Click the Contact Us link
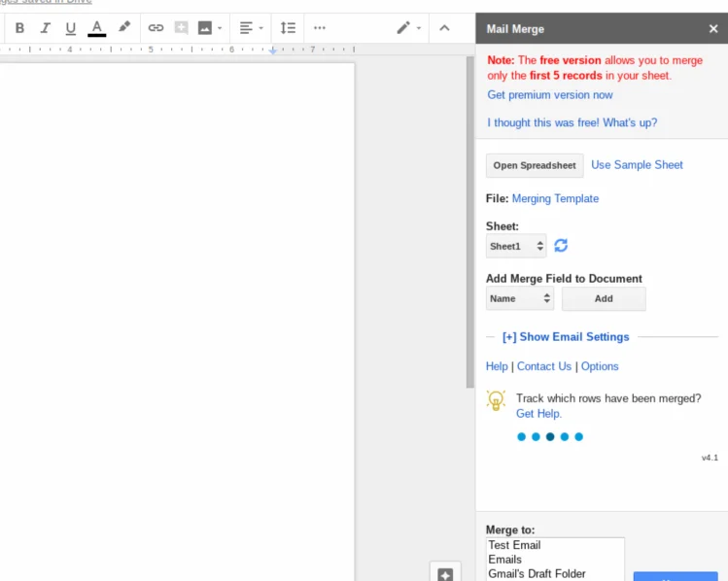Screen dimensions: 728x581 click(544, 366)
